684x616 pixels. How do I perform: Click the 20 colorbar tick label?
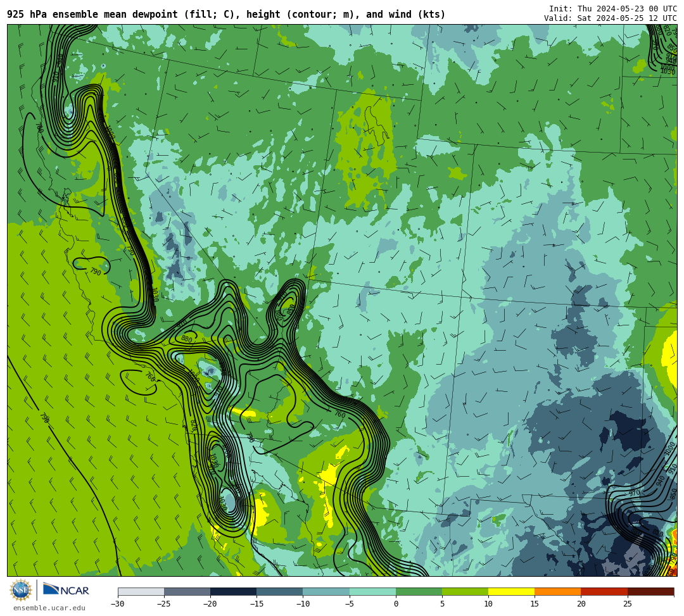click(x=581, y=604)
